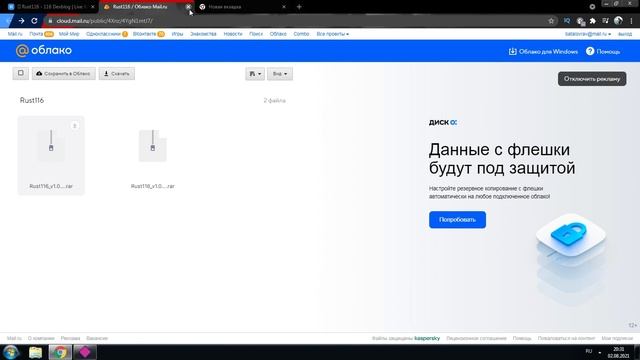Open the kaspersky footer link

pyautogui.click(x=427, y=338)
